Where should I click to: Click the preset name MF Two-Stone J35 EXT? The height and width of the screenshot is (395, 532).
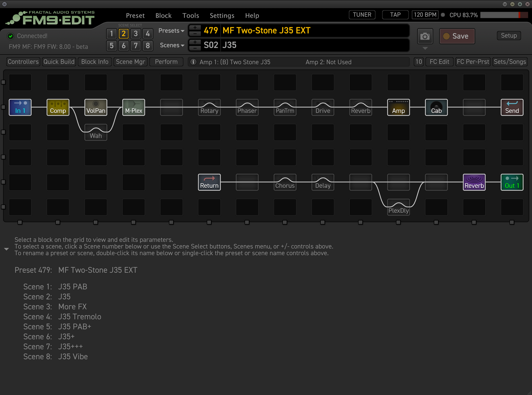(x=266, y=31)
